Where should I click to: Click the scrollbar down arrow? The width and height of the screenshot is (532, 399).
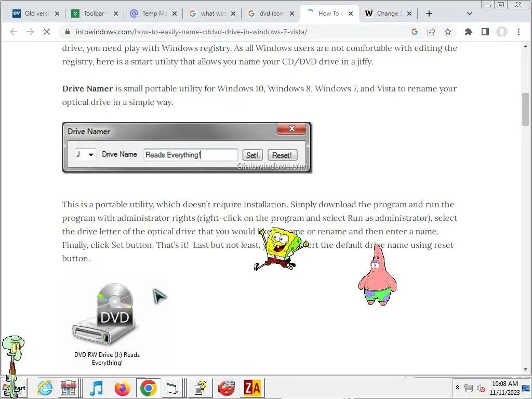(x=525, y=369)
